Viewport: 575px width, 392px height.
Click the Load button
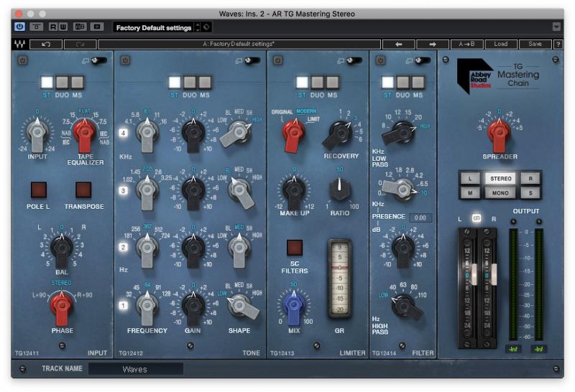[x=501, y=45]
